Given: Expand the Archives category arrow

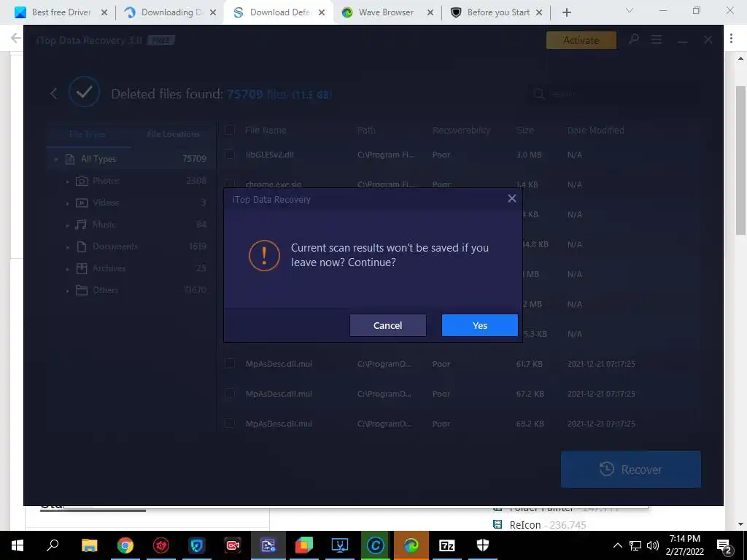Looking at the screenshot, I should click(68, 269).
